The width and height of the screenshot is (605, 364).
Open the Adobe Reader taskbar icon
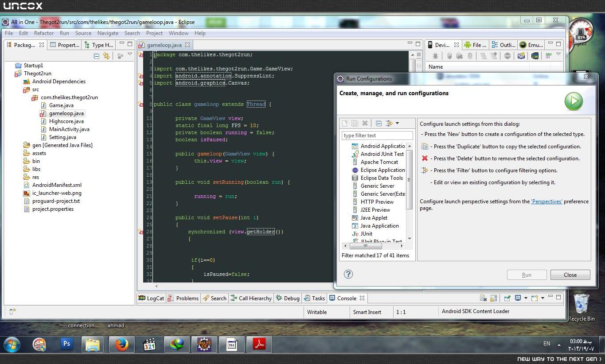point(259,344)
